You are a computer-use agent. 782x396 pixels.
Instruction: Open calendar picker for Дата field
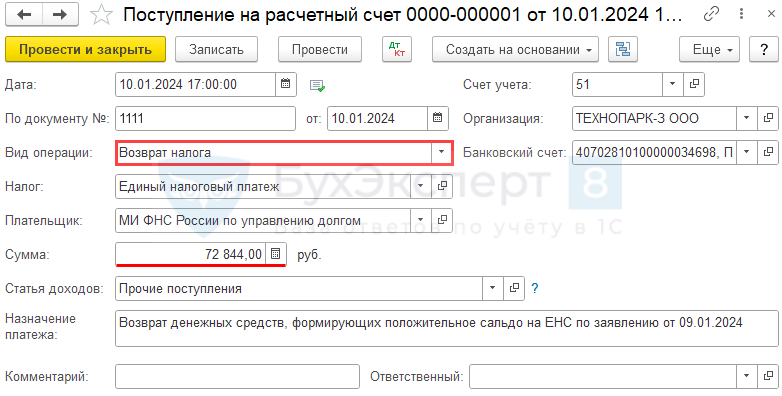click(x=286, y=84)
